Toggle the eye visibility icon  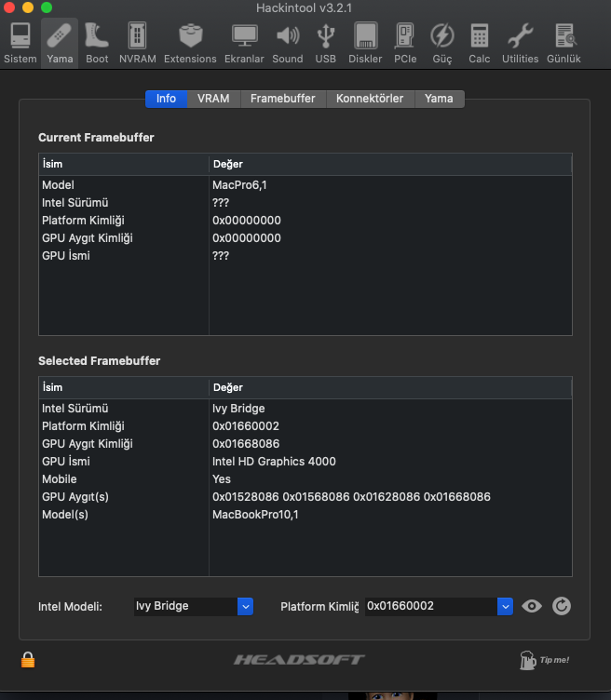(x=532, y=606)
